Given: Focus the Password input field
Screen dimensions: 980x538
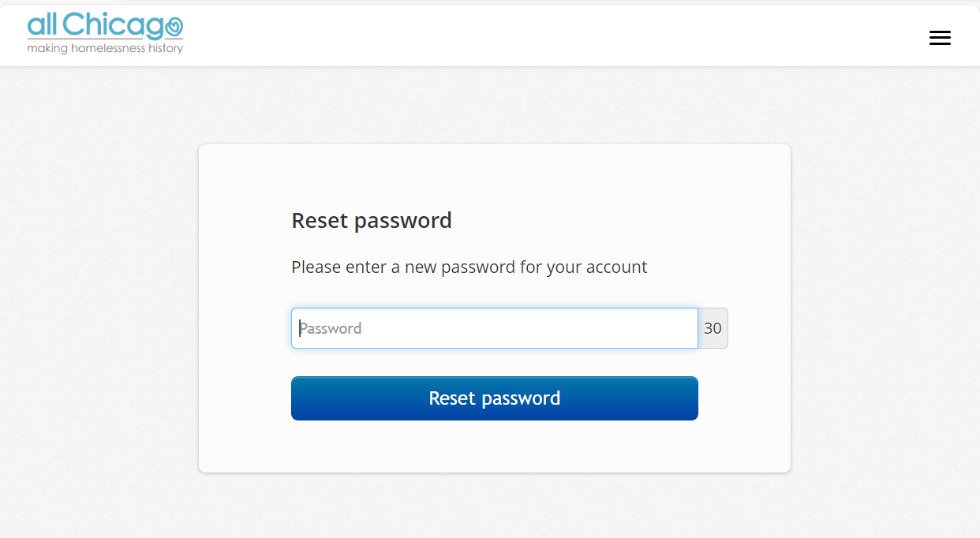Looking at the screenshot, I should click(x=495, y=328).
